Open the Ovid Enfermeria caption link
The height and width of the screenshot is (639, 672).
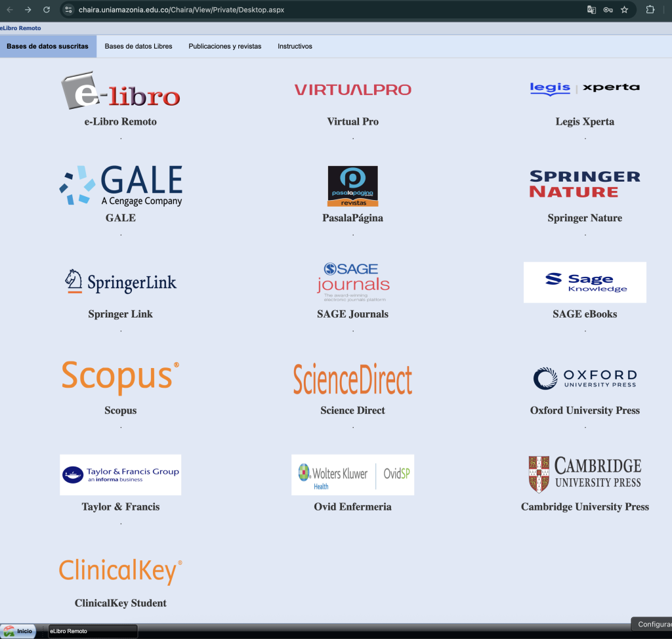click(x=352, y=507)
